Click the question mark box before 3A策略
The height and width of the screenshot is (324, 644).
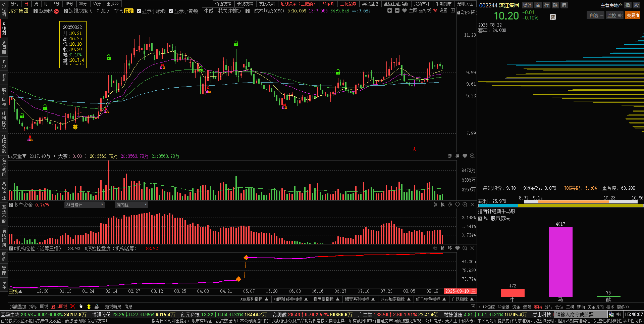36,11
